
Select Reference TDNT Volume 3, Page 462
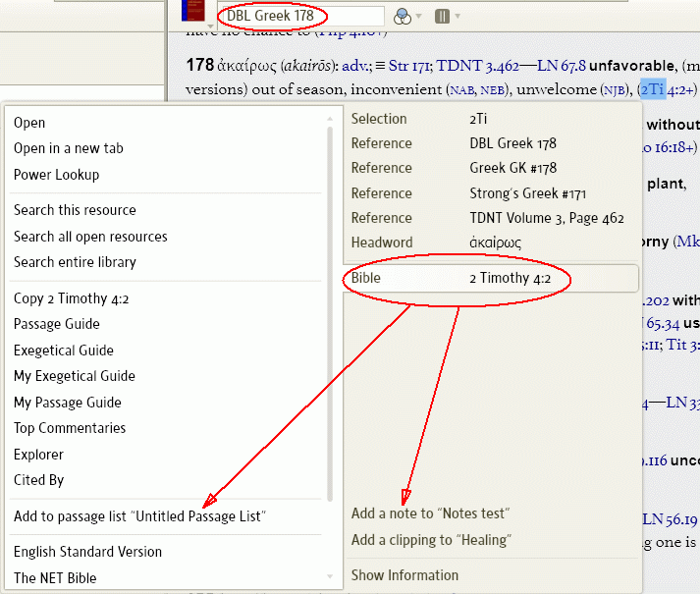[491, 218]
